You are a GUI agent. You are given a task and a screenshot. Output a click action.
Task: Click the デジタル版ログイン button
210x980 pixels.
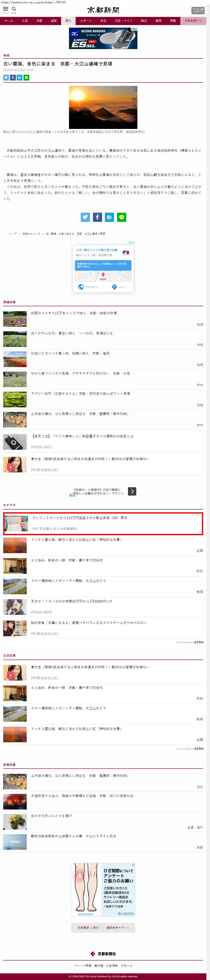[x=197, y=10]
